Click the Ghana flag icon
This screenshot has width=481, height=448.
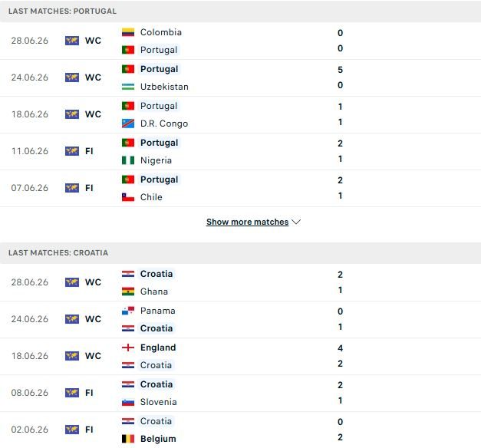(128, 292)
